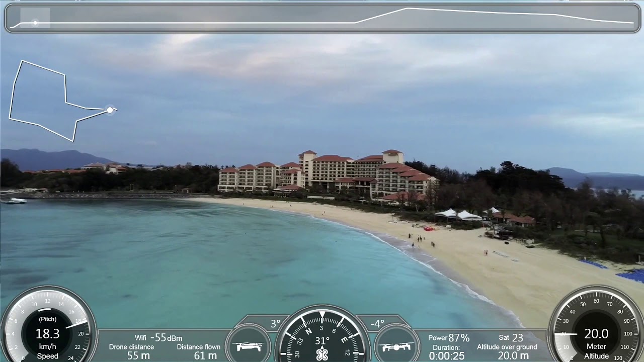This screenshot has width=644, height=362.
Task: Click the Distance flown 61 m value
Action: [x=205, y=355]
